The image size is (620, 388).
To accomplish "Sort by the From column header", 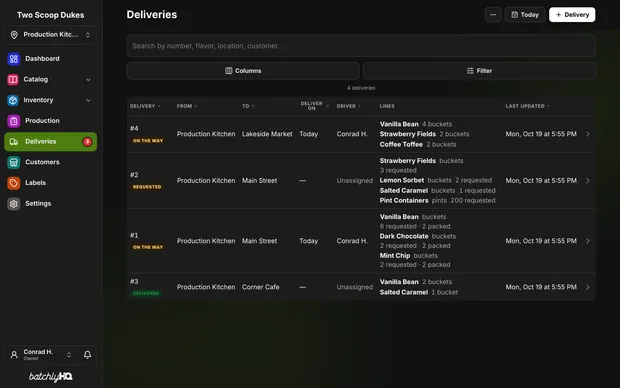I will (x=187, y=106).
